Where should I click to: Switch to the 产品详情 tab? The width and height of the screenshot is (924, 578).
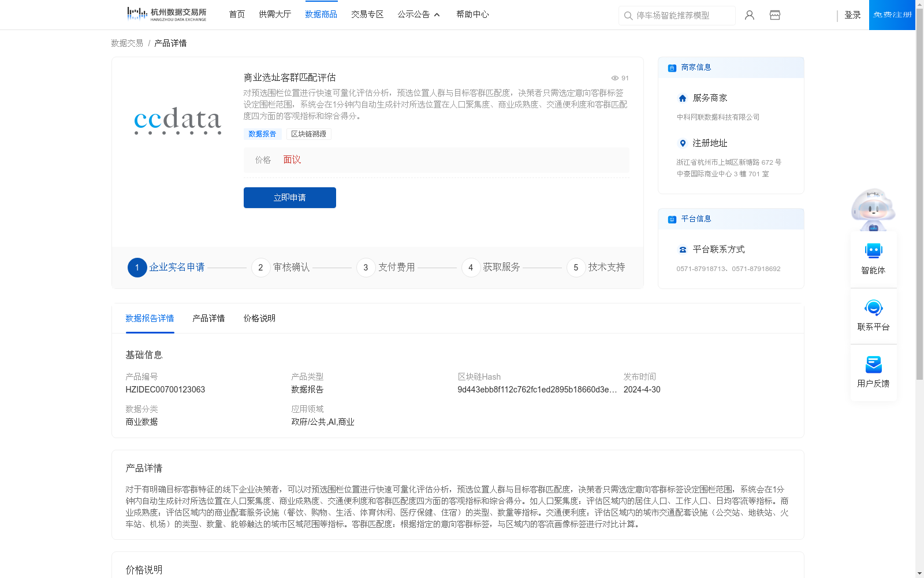208,318
